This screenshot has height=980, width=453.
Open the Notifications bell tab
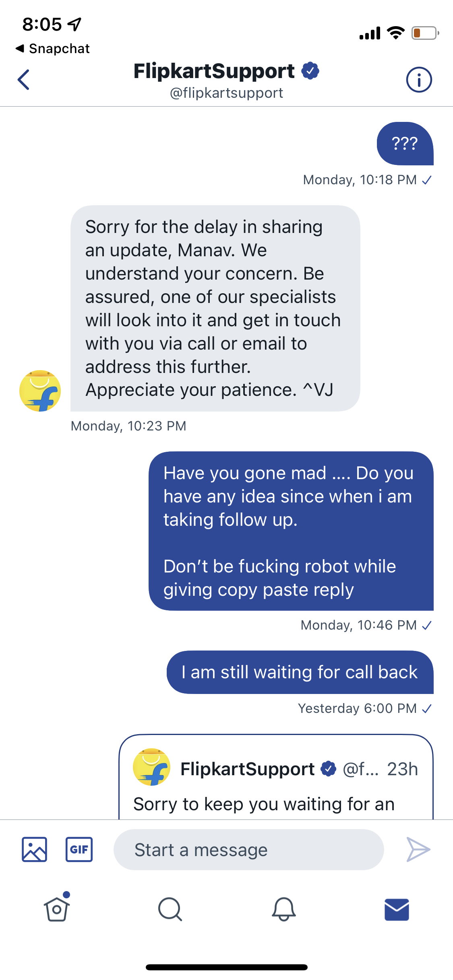(283, 909)
